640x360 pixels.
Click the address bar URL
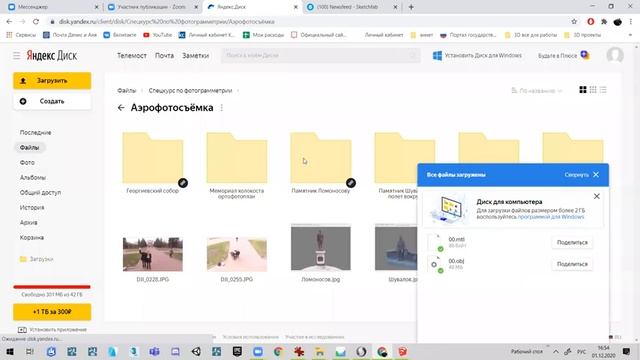pos(167,22)
